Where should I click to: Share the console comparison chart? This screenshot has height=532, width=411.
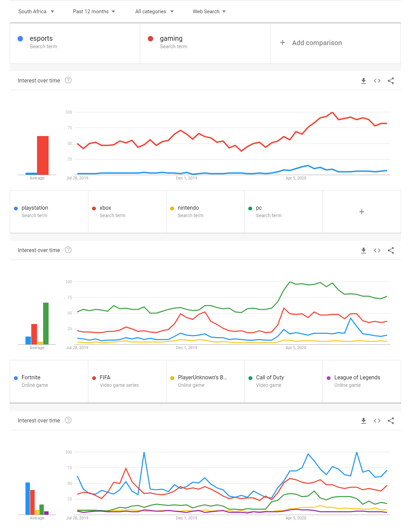click(391, 250)
